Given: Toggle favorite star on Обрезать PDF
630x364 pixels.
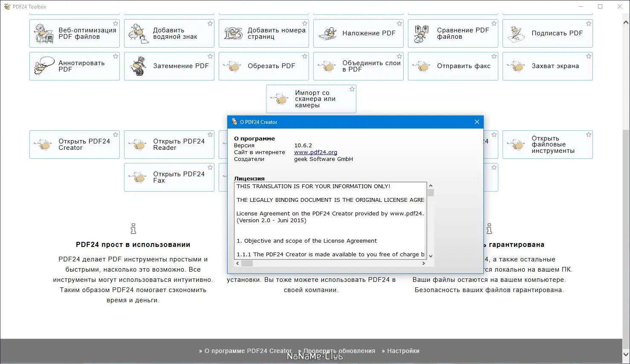Looking at the screenshot, I should tap(305, 56).
